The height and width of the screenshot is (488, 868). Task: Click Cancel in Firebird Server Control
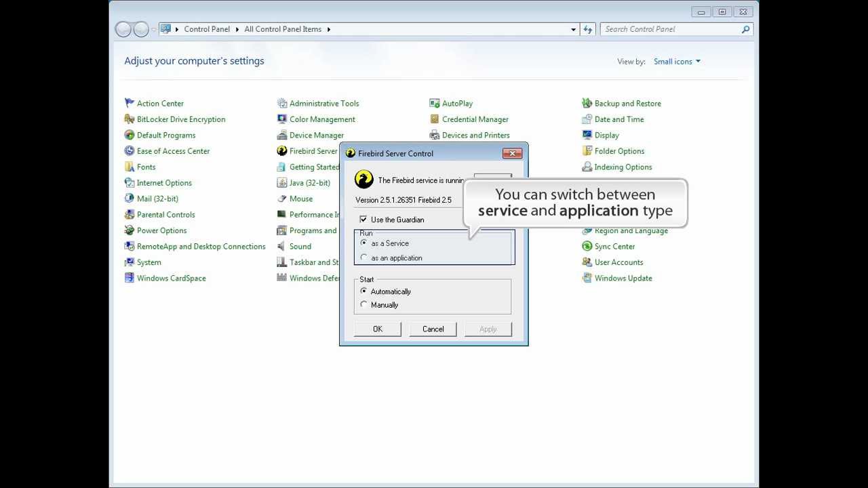pyautogui.click(x=433, y=329)
